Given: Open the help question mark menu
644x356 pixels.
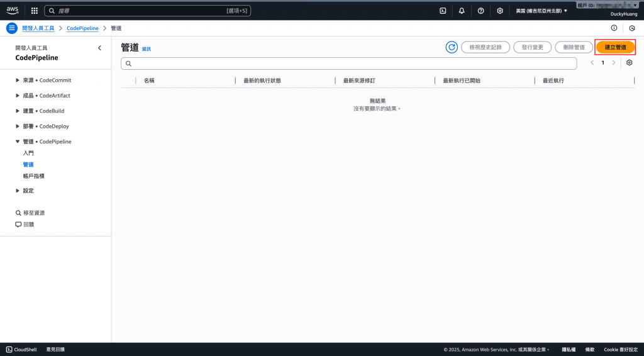Looking at the screenshot, I should click(480, 11).
